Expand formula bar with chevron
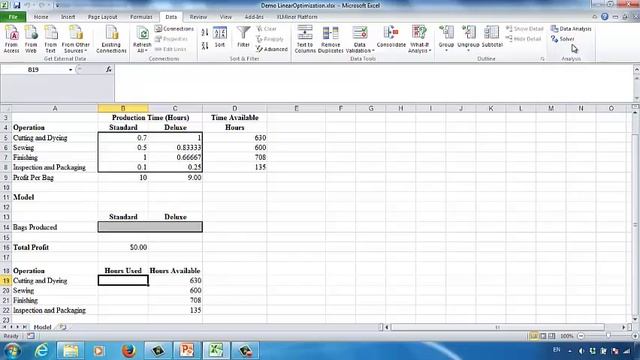This screenshot has height=360, width=640. pyautogui.click(x=636, y=70)
